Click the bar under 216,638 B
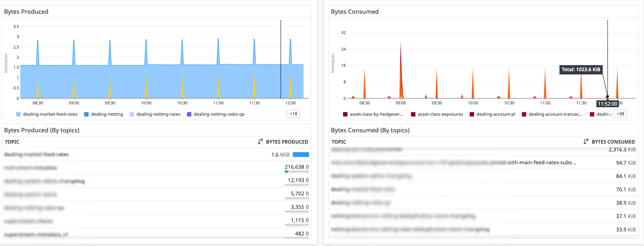Image resolution: width=644 pixels, height=246 pixels. [x=297, y=172]
